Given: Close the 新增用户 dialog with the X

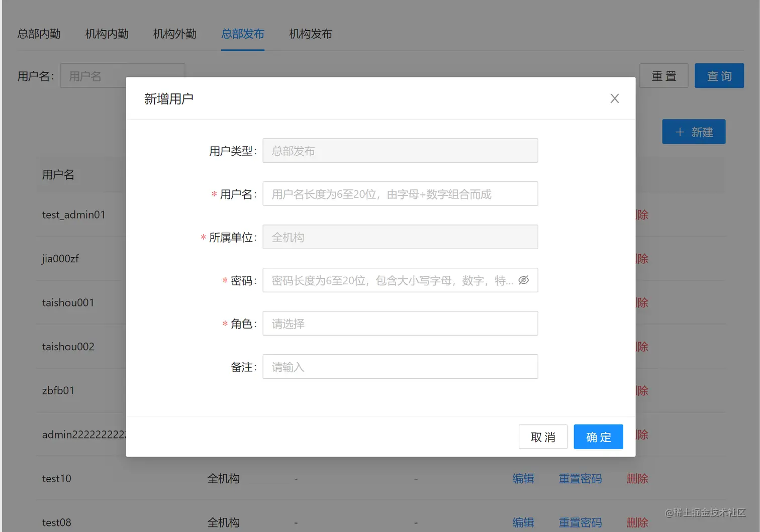Looking at the screenshot, I should 614,98.
